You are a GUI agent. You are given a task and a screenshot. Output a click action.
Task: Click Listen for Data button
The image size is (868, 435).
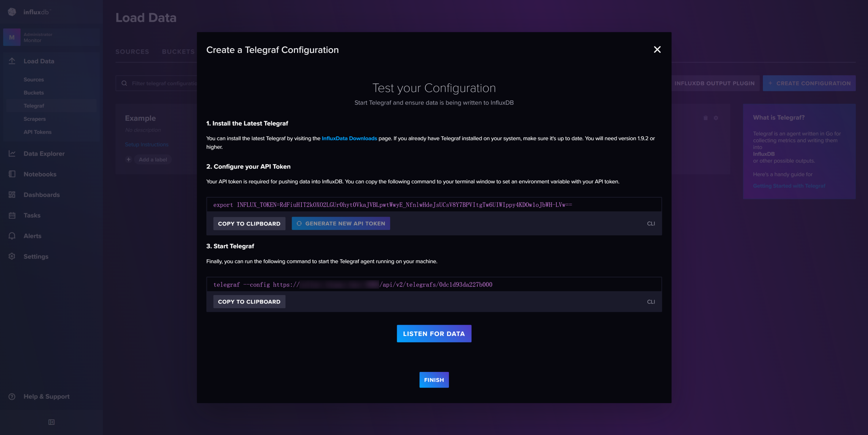(x=434, y=334)
